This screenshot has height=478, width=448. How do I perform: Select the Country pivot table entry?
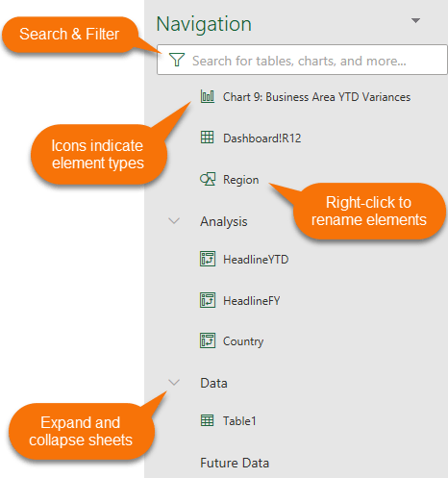[243, 341]
